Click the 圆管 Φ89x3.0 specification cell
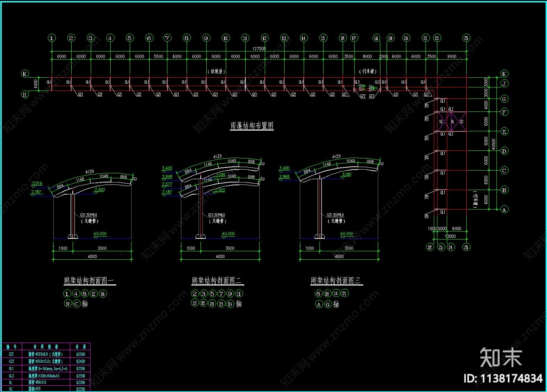547x392 pixels. pos(38,382)
